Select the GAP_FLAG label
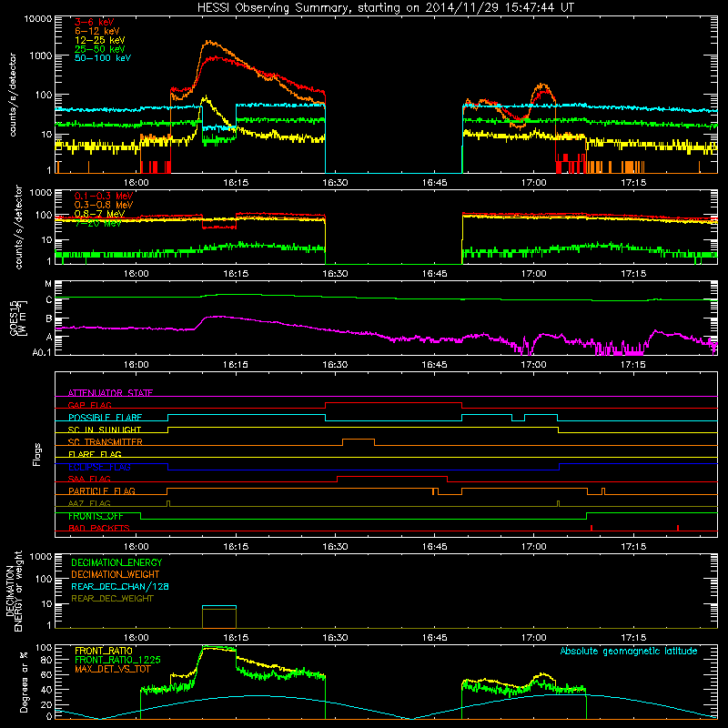The width and height of the screenshot is (728, 728). coord(89,405)
